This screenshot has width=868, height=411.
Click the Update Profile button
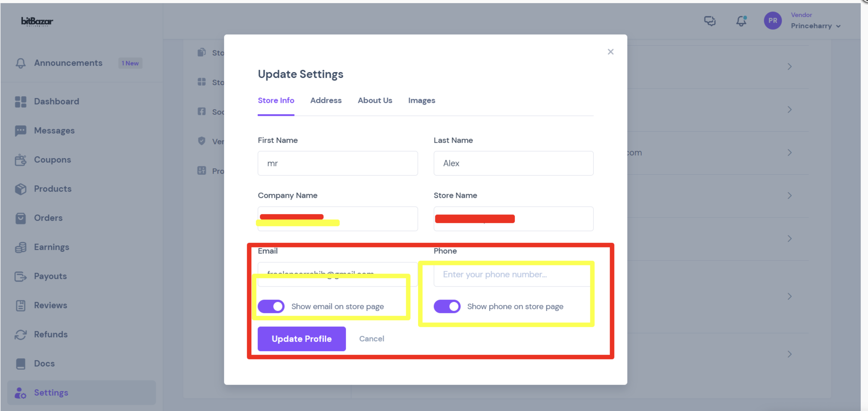302,339
